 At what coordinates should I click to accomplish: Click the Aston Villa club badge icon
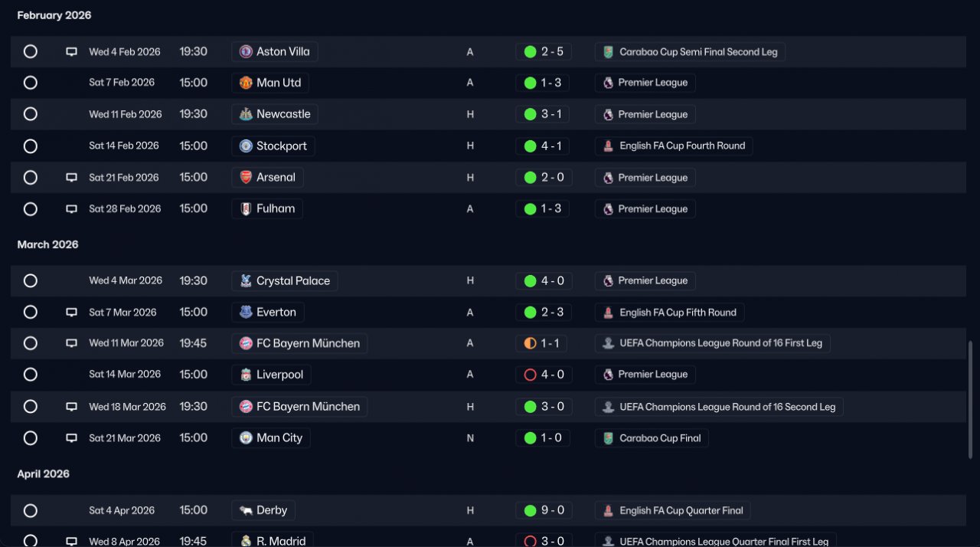246,52
